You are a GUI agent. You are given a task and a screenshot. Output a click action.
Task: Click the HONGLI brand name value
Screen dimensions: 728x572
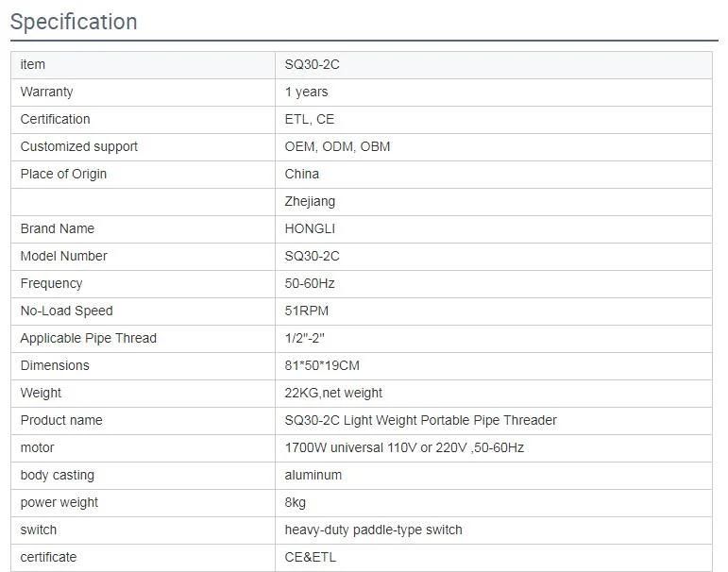[310, 228]
